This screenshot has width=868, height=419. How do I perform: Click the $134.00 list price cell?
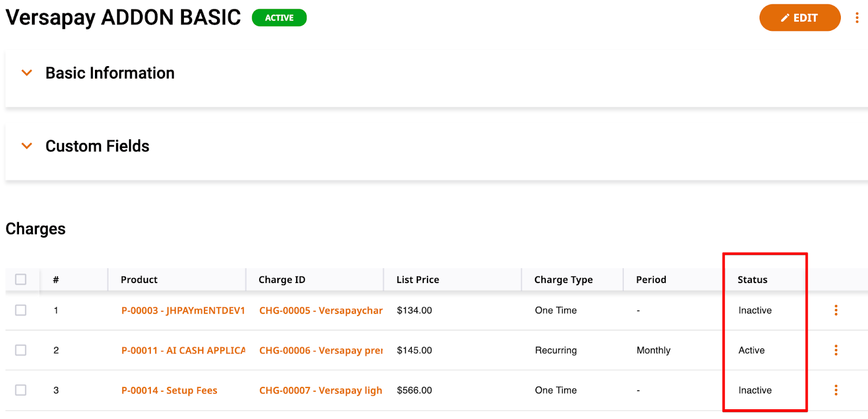(414, 311)
